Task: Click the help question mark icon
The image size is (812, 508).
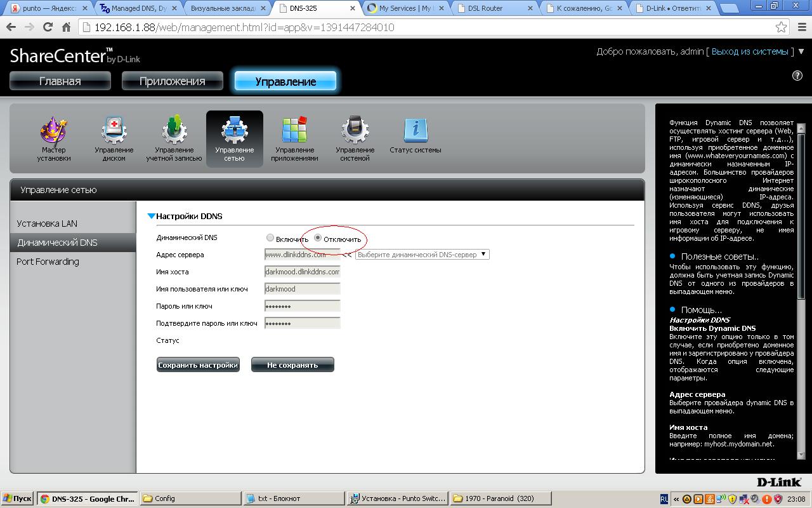Action: (797, 76)
